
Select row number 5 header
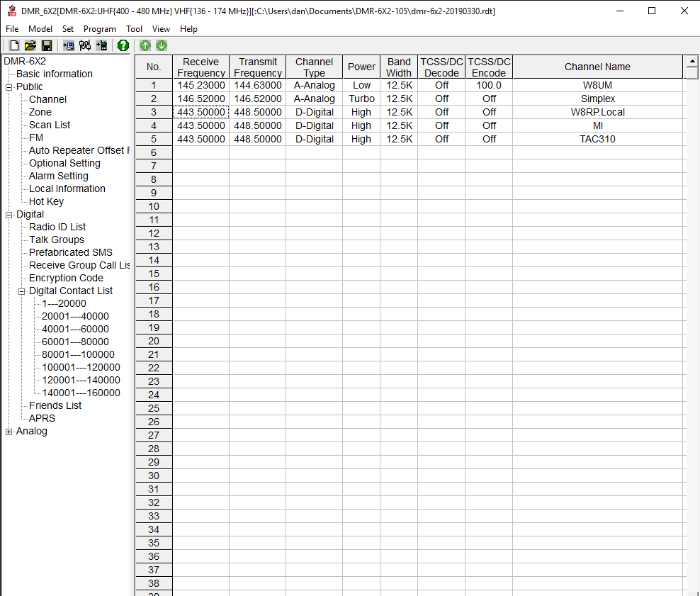point(154,139)
